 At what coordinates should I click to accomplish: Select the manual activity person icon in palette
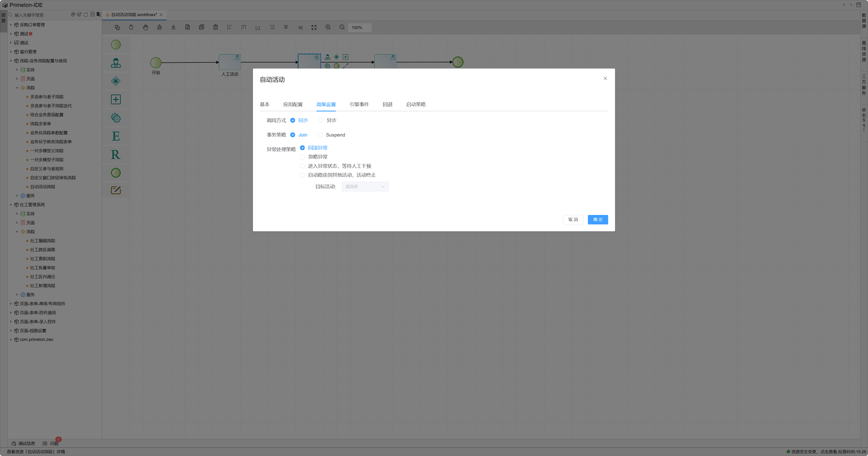click(116, 63)
